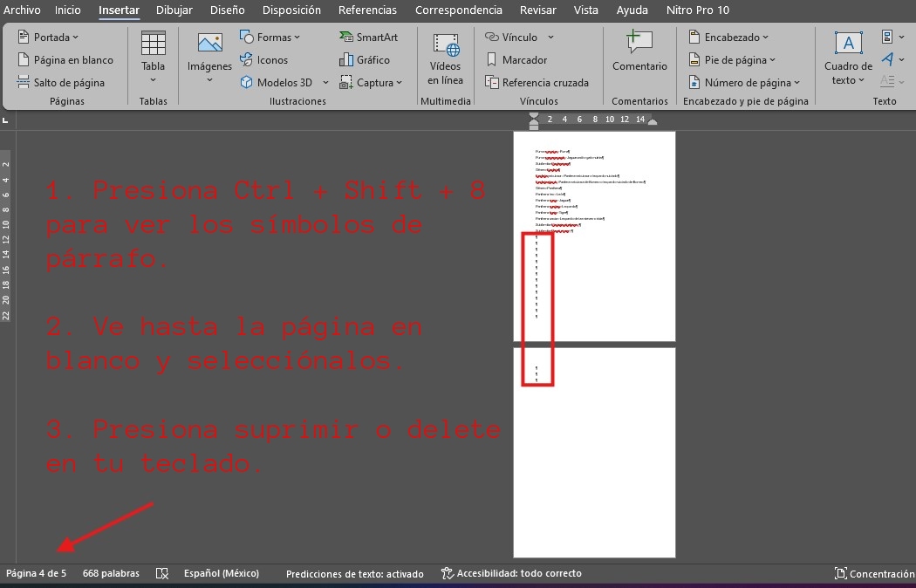
Task: Switch to the Referencias tab
Action: pos(367,10)
